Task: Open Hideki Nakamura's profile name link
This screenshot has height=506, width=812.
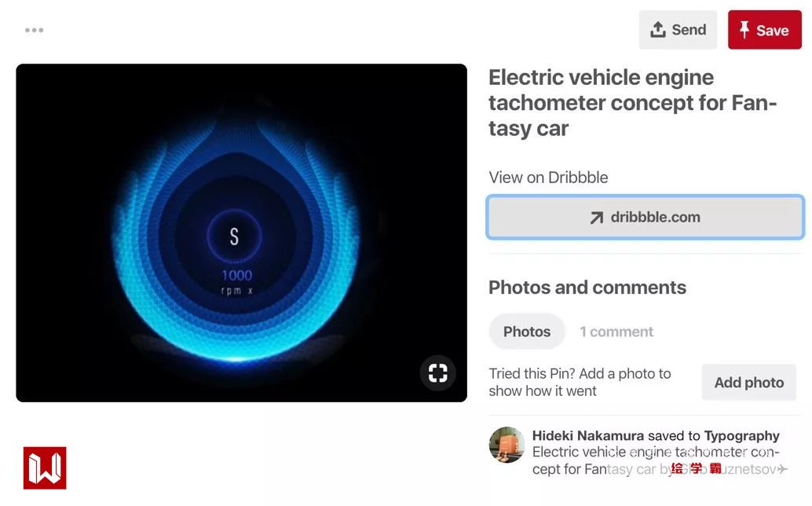Action: (587, 435)
